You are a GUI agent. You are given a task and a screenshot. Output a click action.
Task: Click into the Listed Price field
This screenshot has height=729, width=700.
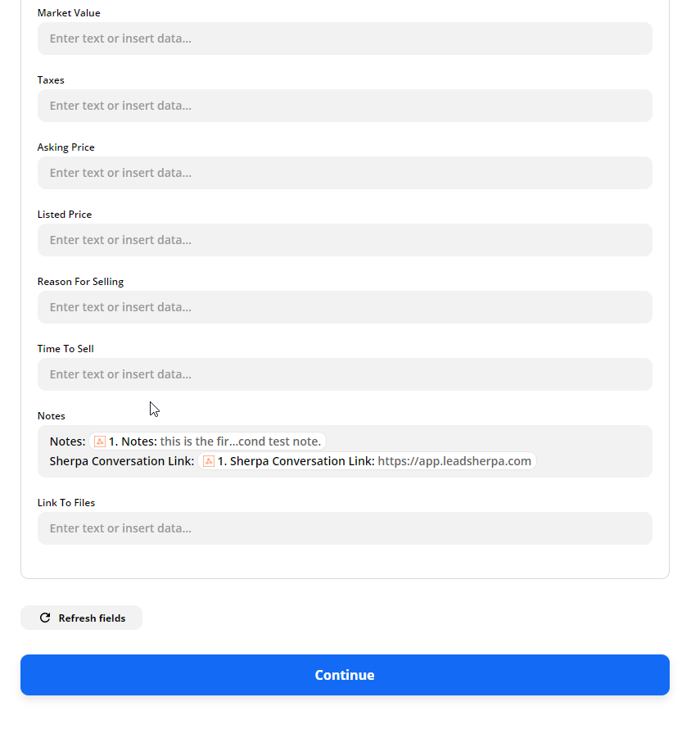point(345,240)
